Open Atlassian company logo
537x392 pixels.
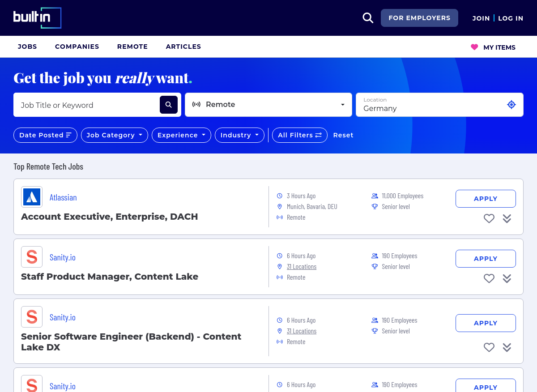click(32, 197)
